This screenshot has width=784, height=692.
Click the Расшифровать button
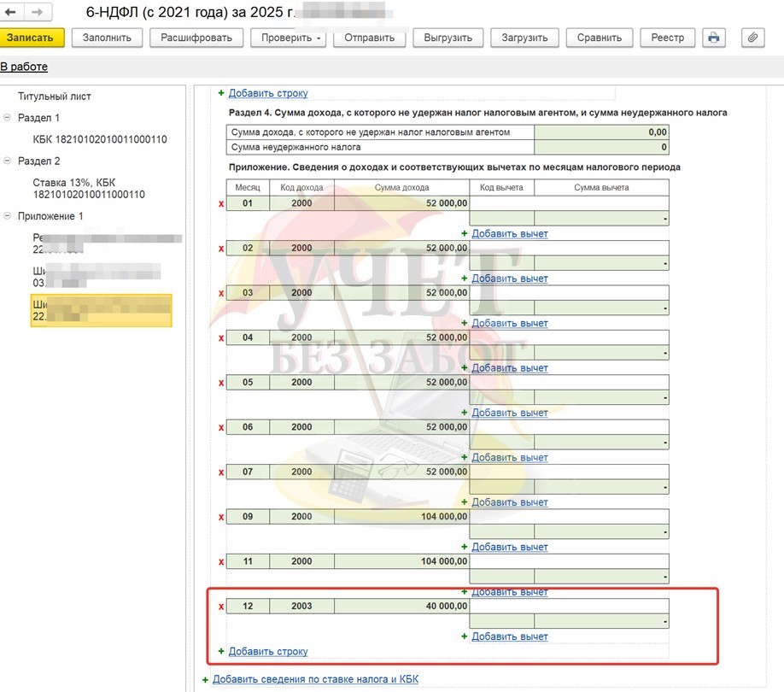196,38
